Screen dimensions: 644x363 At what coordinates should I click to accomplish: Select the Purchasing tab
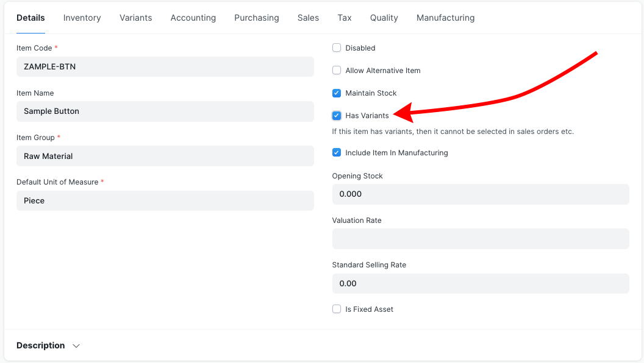coord(257,18)
